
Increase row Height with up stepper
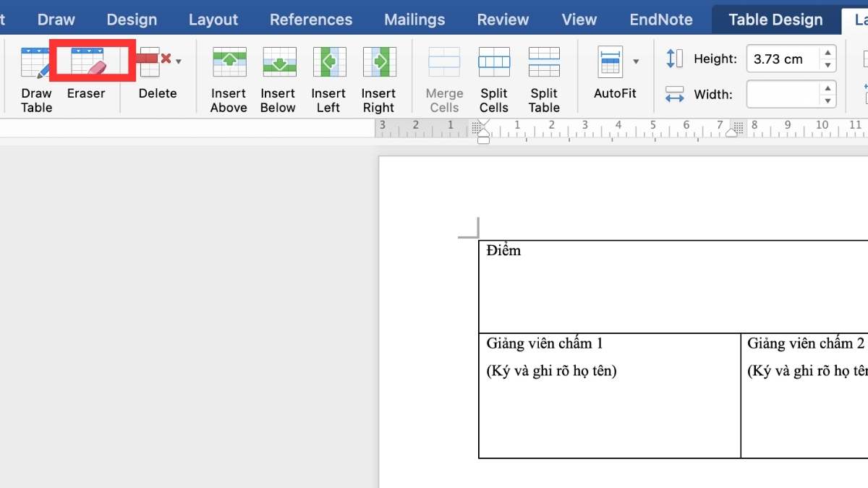point(827,53)
